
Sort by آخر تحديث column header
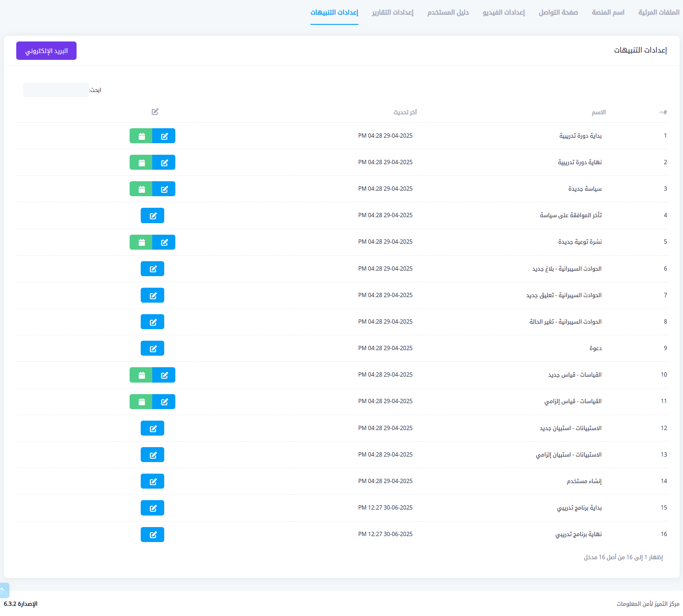pyautogui.click(x=405, y=112)
